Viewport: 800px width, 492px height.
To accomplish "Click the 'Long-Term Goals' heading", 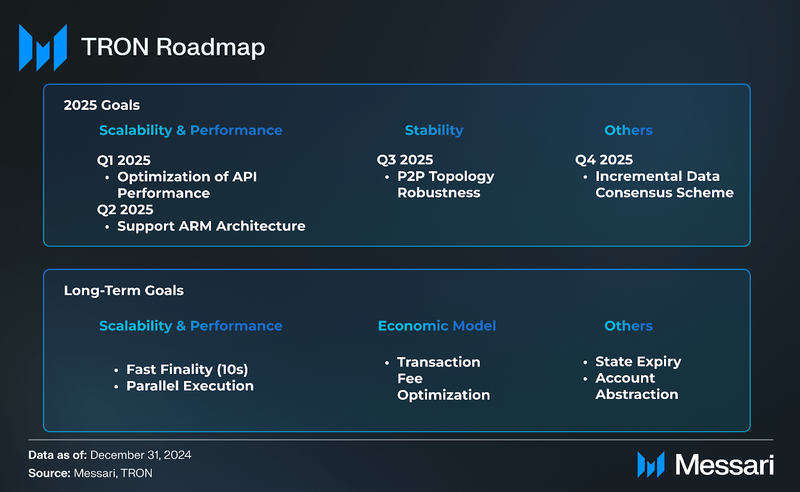I will (123, 290).
